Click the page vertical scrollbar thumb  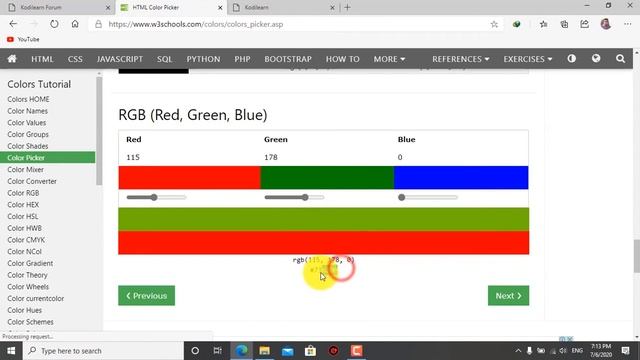pyautogui.click(x=636, y=256)
